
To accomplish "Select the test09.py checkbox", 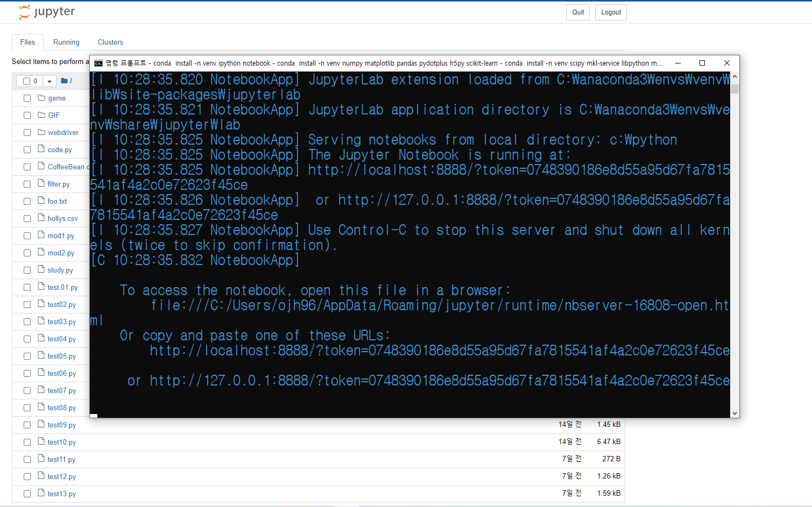I will click(x=27, y=425).
